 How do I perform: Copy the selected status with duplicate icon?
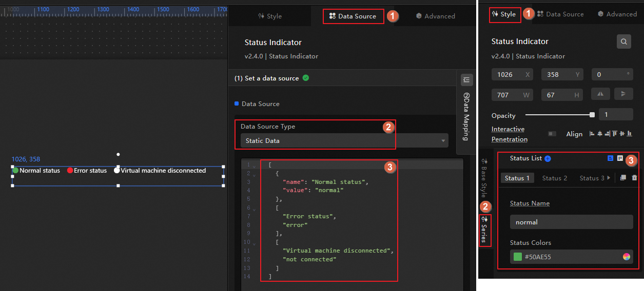point(623,178)
